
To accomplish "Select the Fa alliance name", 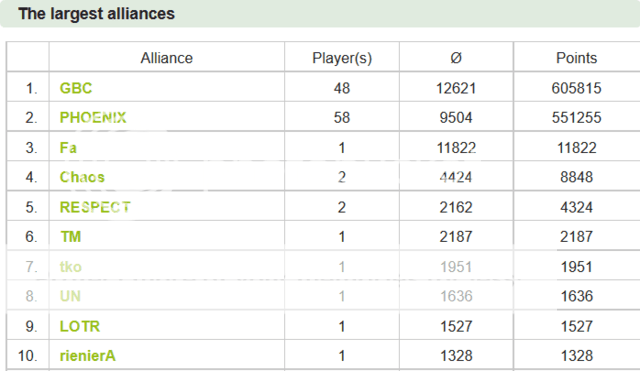I will point(68,148).
